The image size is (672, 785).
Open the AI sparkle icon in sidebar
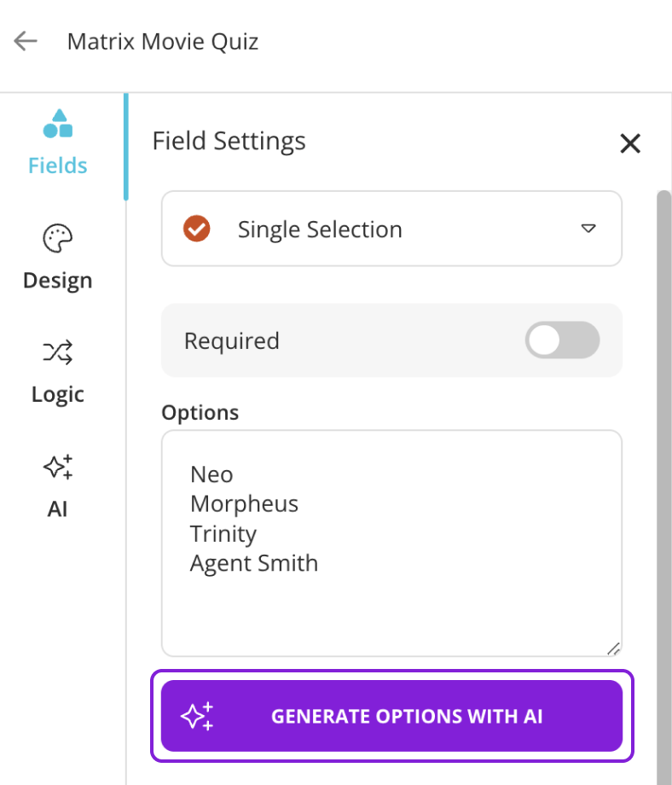click(x=58, y=468)
